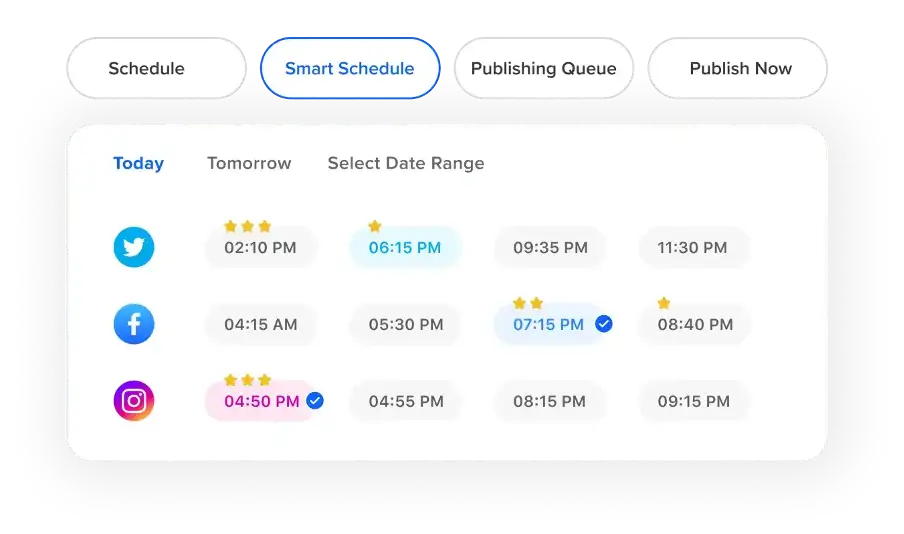Open the Publishing Queue option
The width and height of the screenshot is (904, 534).
coord(544,68)
